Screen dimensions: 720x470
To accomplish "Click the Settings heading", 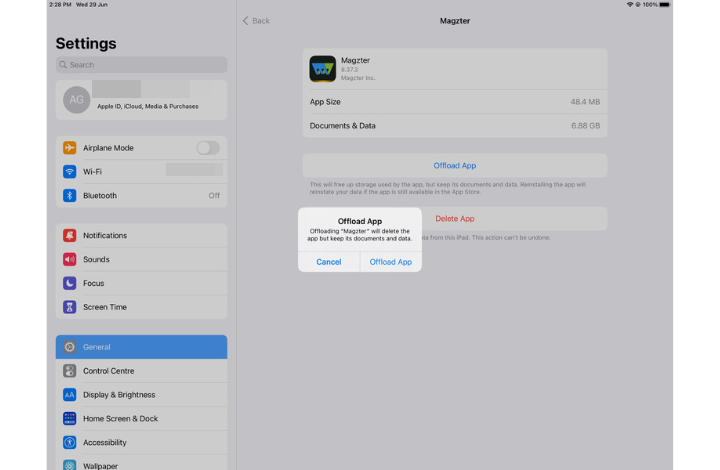I will coord(86,44).
